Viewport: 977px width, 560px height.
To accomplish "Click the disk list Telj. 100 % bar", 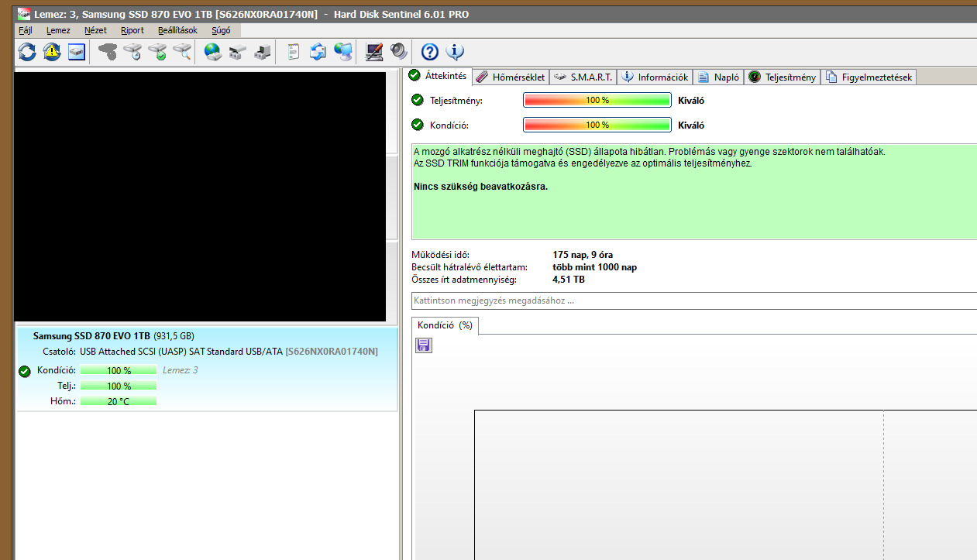I will click(x=119, y=386).
